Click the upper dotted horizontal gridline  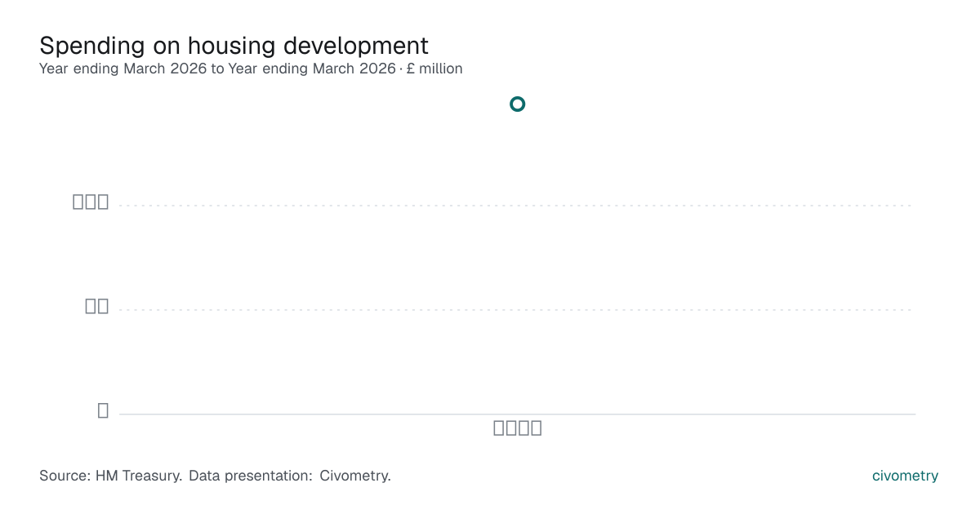click(517, 206)
